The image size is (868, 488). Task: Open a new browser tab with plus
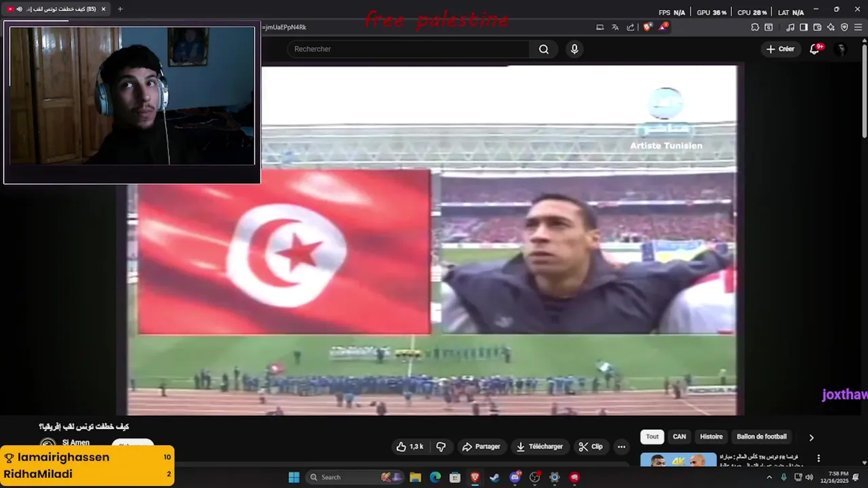(120, 9)
